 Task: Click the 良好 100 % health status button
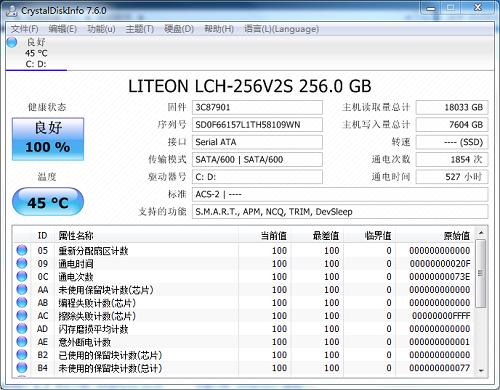point(48,139)
